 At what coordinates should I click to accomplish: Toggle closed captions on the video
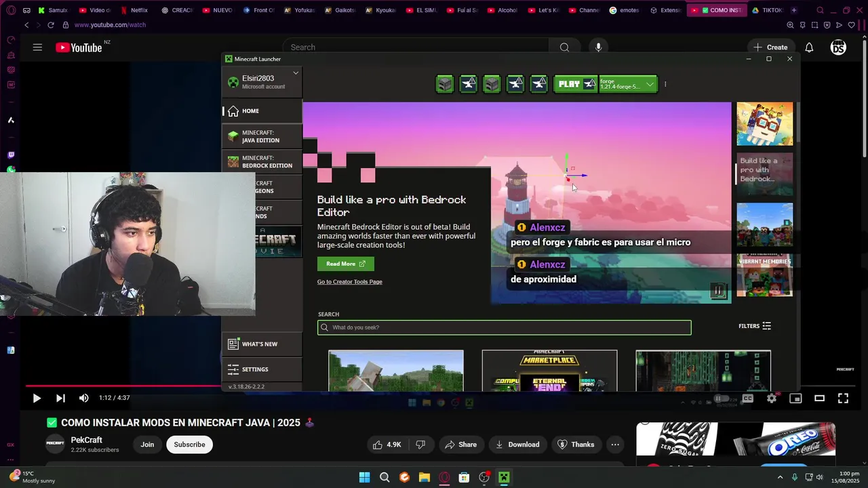click(748, 399)
